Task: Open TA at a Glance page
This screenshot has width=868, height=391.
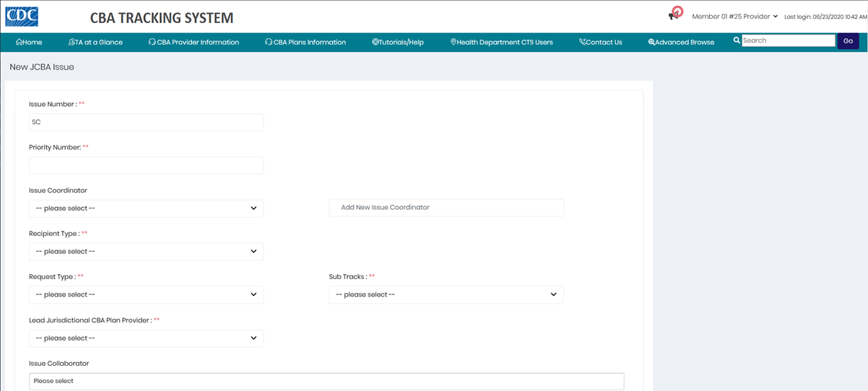Action: click(x=95, y=43)
